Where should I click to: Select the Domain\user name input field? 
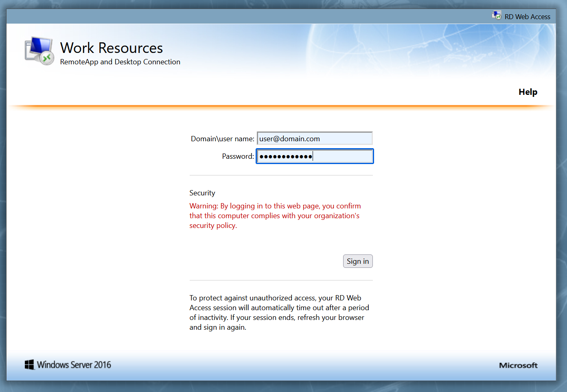(x=314, y=138)
